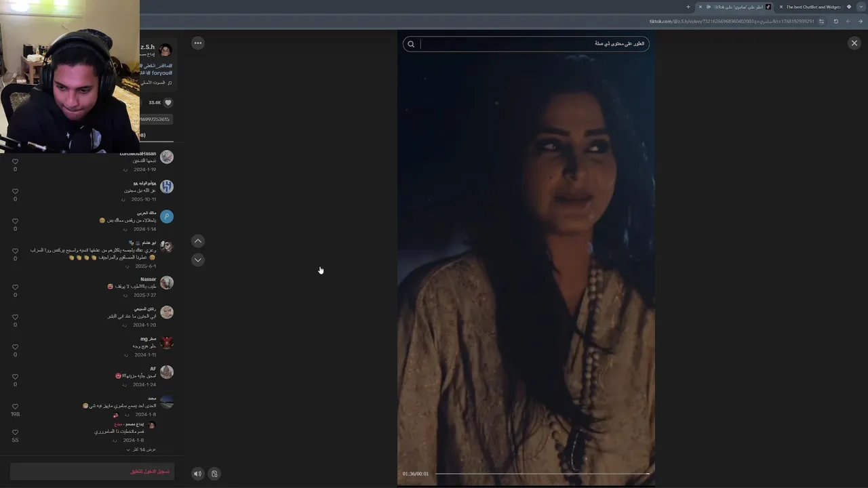The image size is (868, 488).
Task: Click the z.5.h username
Action: 148,47
